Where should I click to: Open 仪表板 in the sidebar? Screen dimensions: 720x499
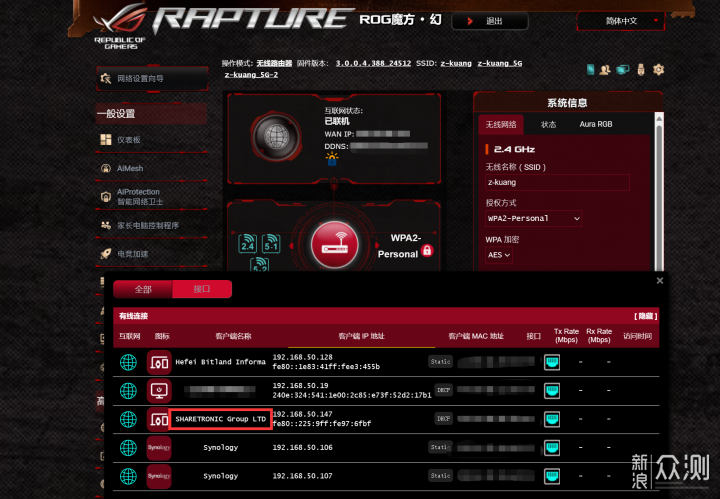[152, 140]
